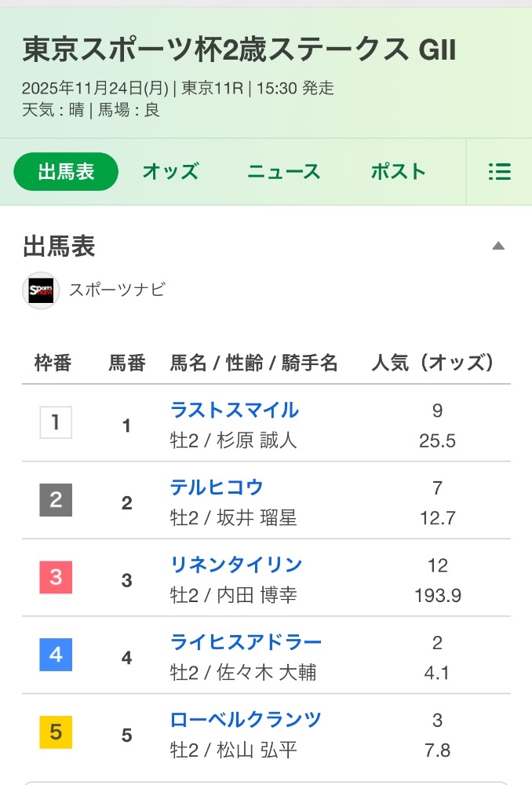Switch to the オッズ tab
532x785 pixels.
(170, 172)
